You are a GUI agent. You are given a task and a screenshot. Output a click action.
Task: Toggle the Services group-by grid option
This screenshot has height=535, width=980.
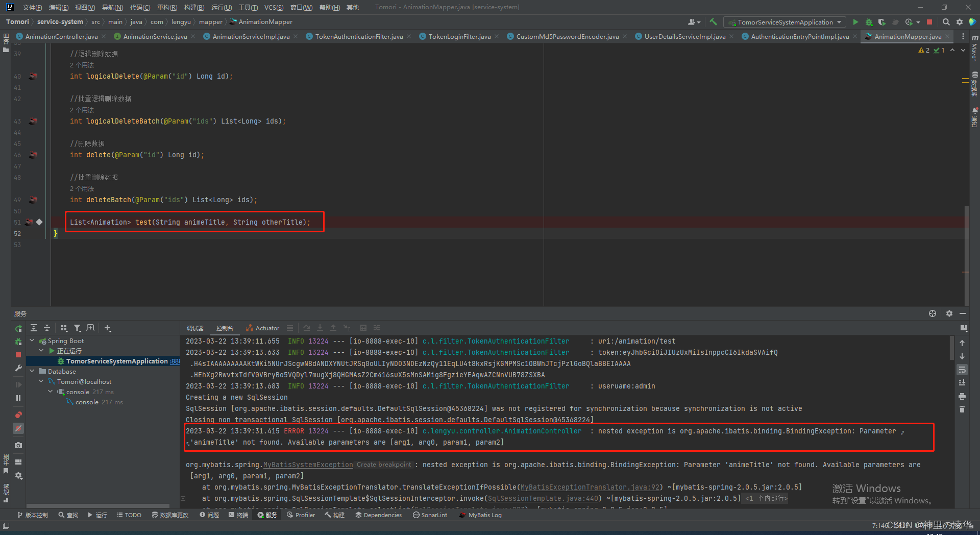point(64,328)
